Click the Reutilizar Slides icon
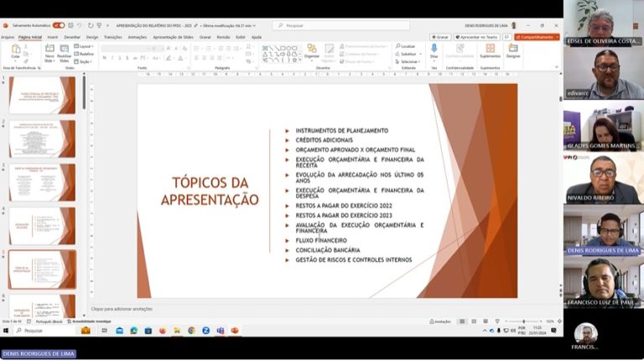644x361 pixels. 65,51
